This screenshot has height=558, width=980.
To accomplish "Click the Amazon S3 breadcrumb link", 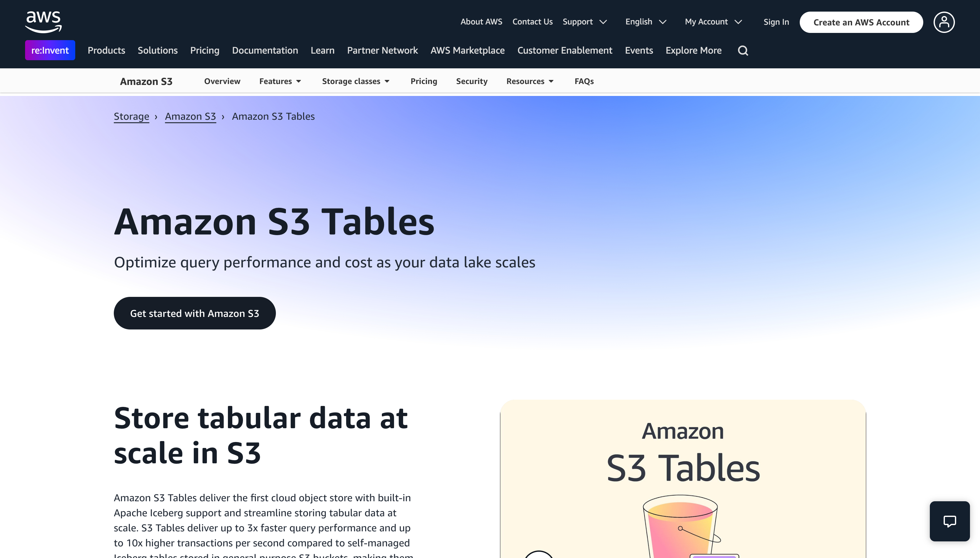I will coord(191,116).
